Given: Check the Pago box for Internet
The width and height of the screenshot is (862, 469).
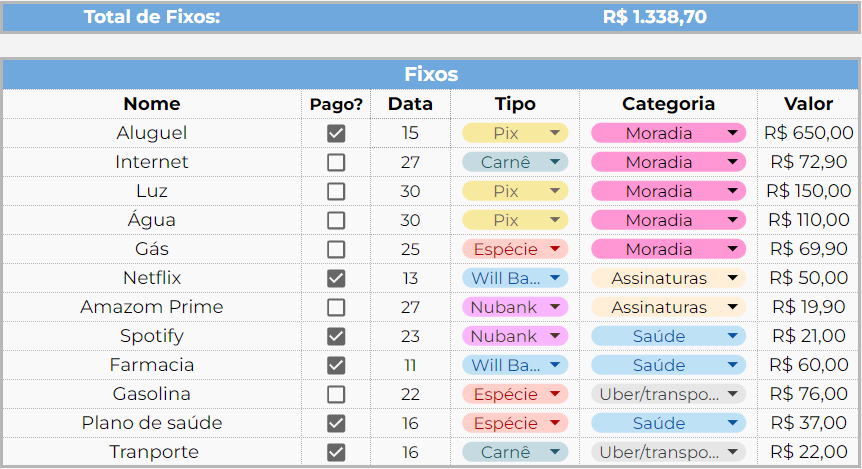Looking at the screenshot, I should click(336, 162).
